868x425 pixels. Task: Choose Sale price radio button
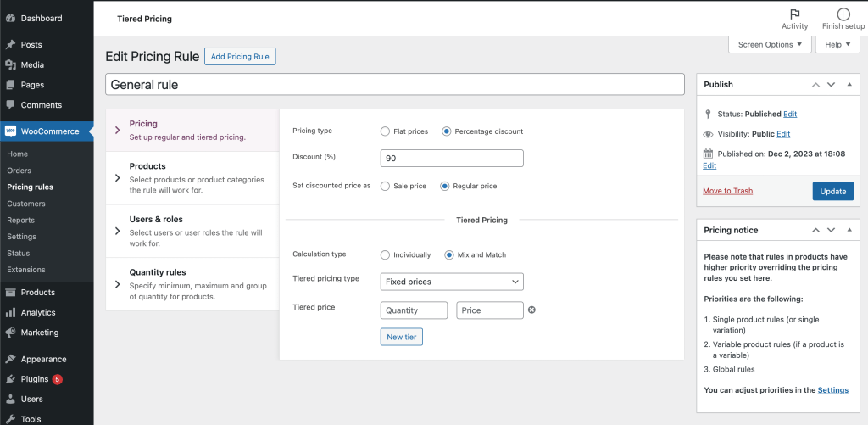click(x=386, y=186)
